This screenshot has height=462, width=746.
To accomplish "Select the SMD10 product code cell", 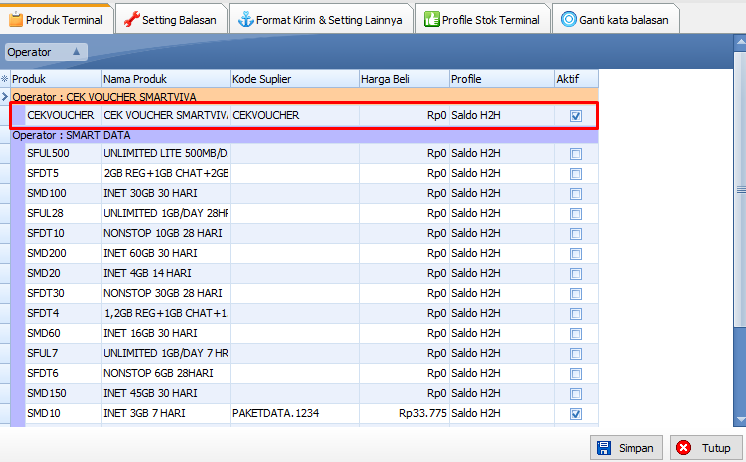I will pyautogui.click(x=63, y=413).
